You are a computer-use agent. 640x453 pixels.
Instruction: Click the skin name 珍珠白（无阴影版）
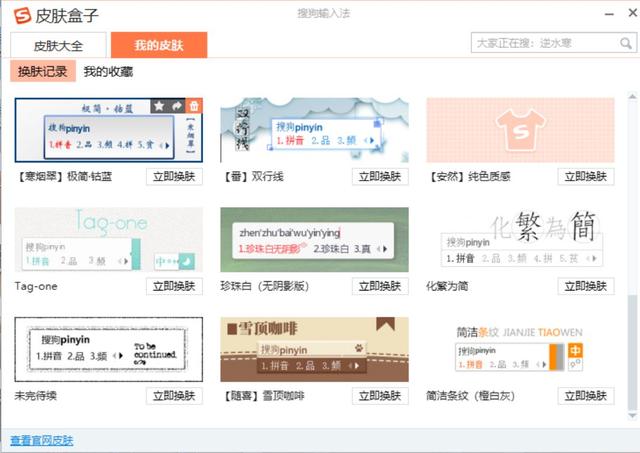264,286
